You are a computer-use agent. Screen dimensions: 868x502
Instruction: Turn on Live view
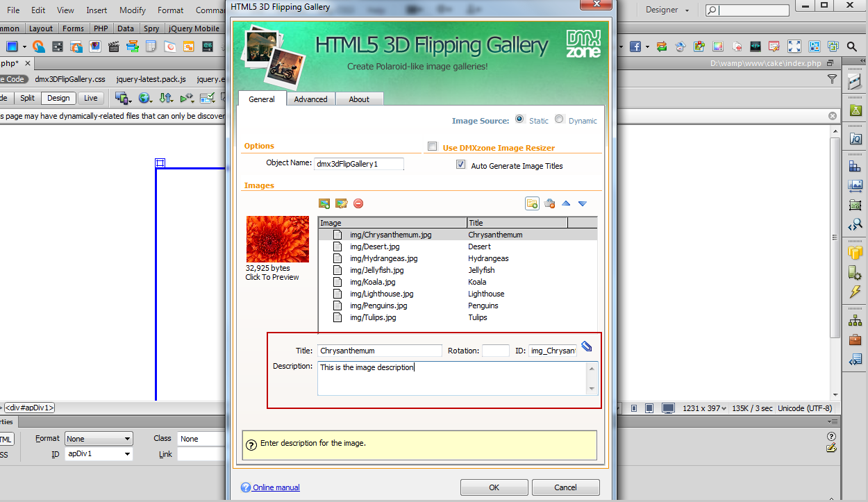91,98
